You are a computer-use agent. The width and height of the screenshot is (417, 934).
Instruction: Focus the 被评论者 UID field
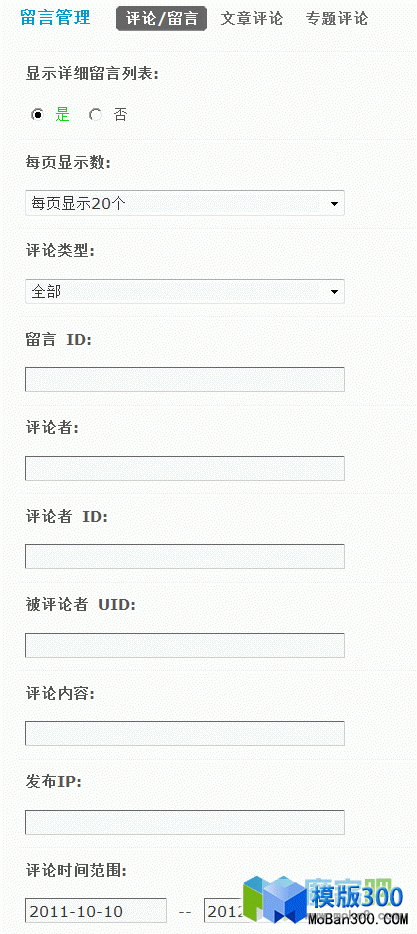point(185,645)
